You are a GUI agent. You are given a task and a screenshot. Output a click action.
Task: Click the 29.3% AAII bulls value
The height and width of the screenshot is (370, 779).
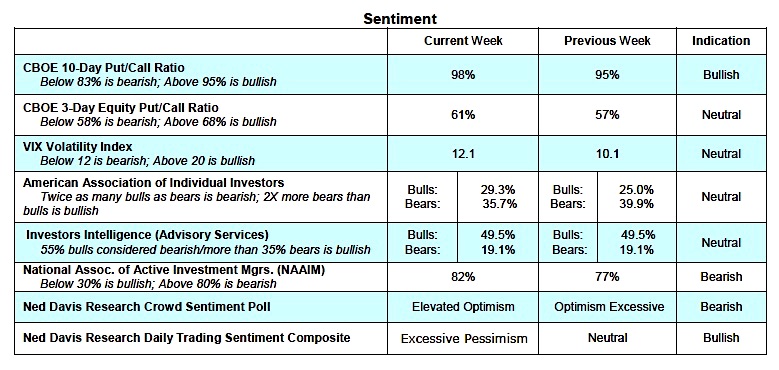click(x=498, y=190)
